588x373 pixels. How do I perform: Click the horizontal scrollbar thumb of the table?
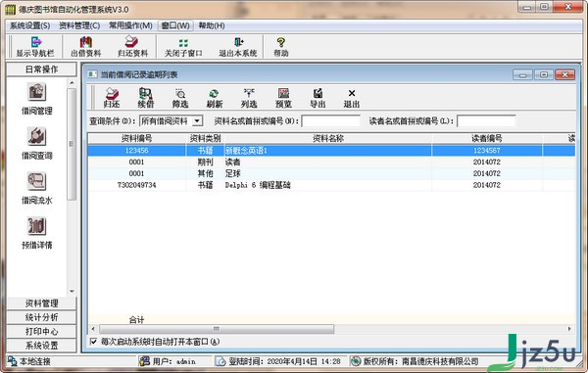pyautogui.click(x=217, y=329)
